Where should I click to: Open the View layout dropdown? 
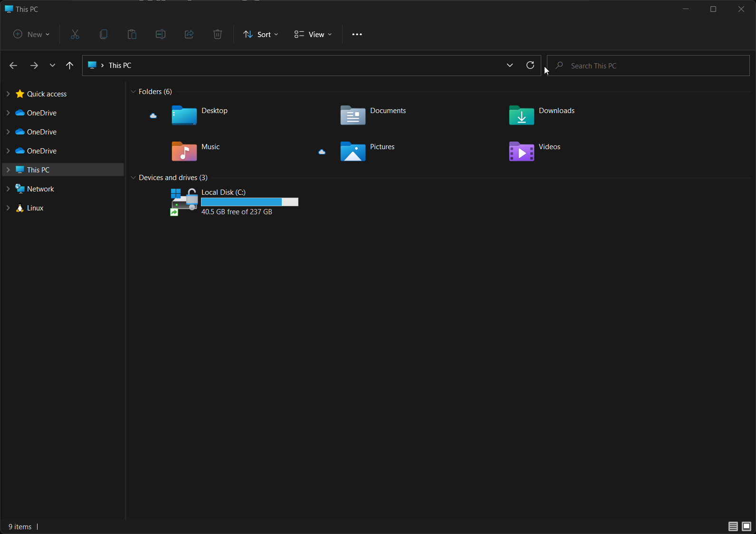click(x=313, y=34)
